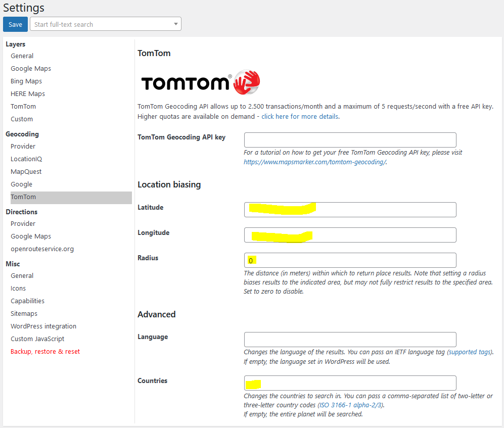This screenshot has width=504, height=428.
Task: Focus the Radius input field
Action: pos(350,260)
